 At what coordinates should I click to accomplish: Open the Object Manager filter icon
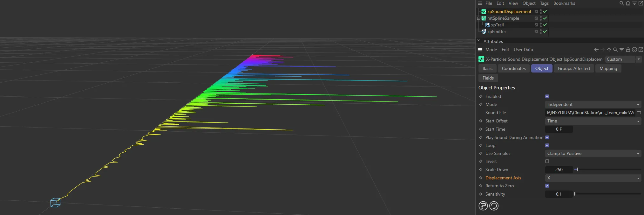634,3
